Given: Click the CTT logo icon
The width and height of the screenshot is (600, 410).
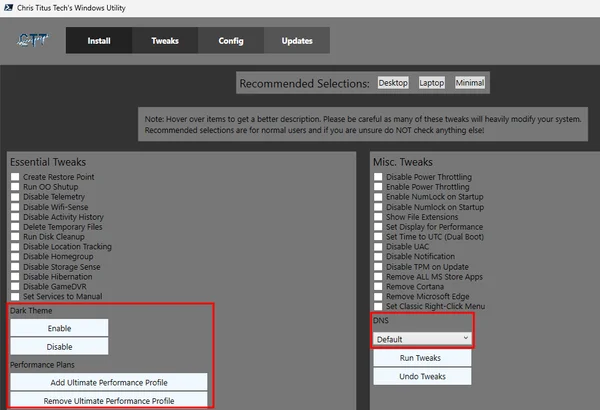Looking at the screenshot, I should 33,40.
